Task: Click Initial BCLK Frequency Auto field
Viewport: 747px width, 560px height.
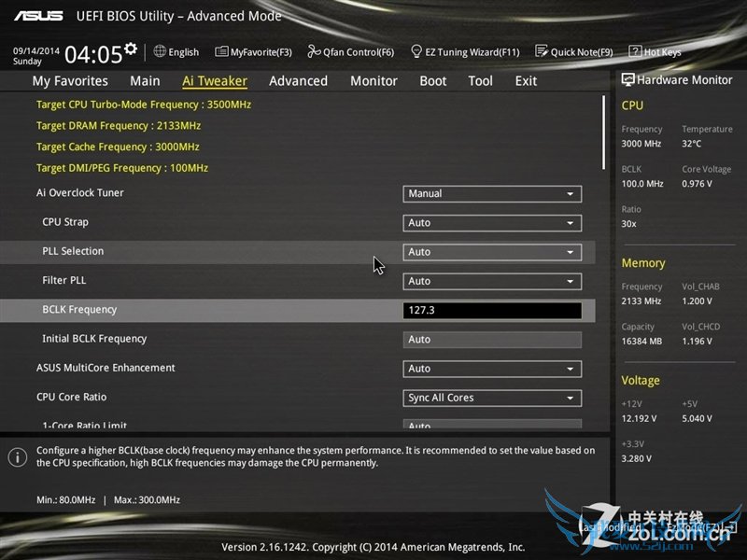Action: (x=492, y=340)
